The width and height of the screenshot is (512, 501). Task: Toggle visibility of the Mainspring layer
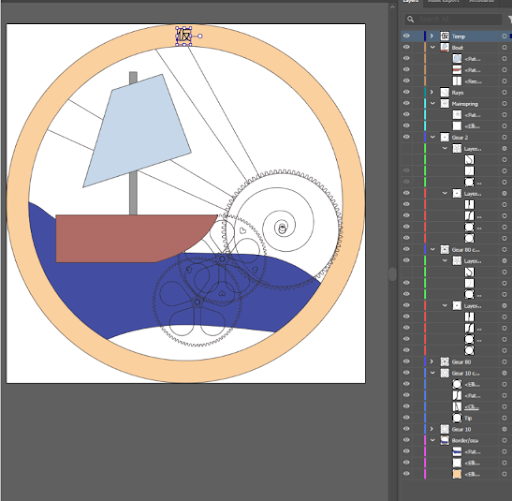click(406, 103)
